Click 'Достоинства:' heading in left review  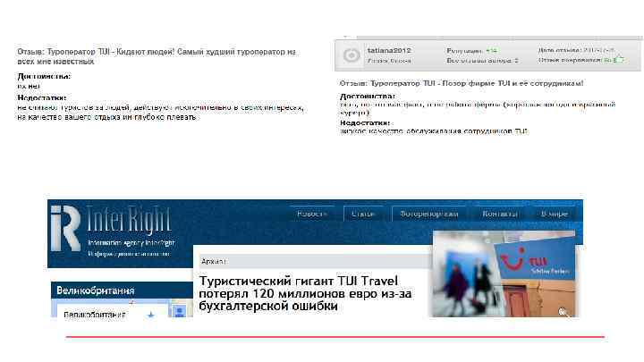click(44, 76)
